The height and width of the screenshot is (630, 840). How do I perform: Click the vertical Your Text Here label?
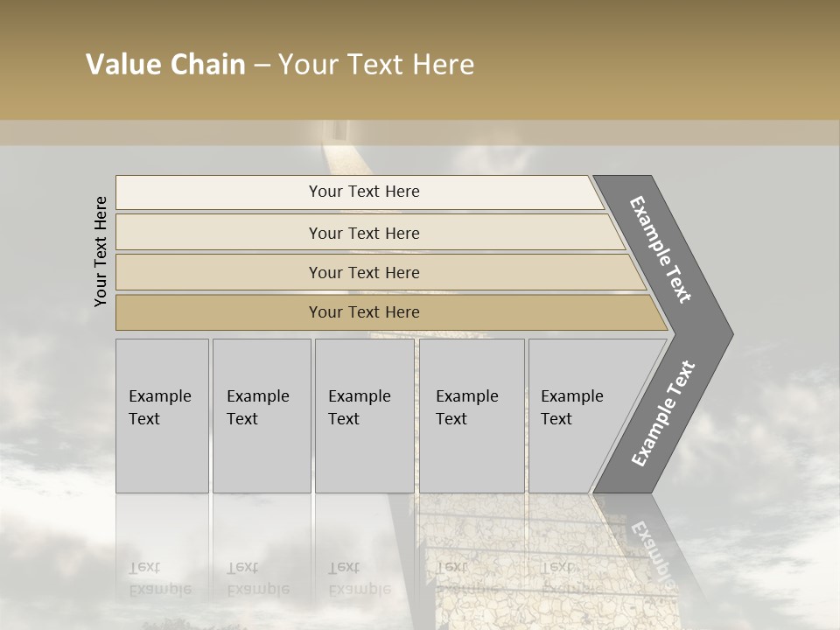pyautogui.click(x=101, y=251)
